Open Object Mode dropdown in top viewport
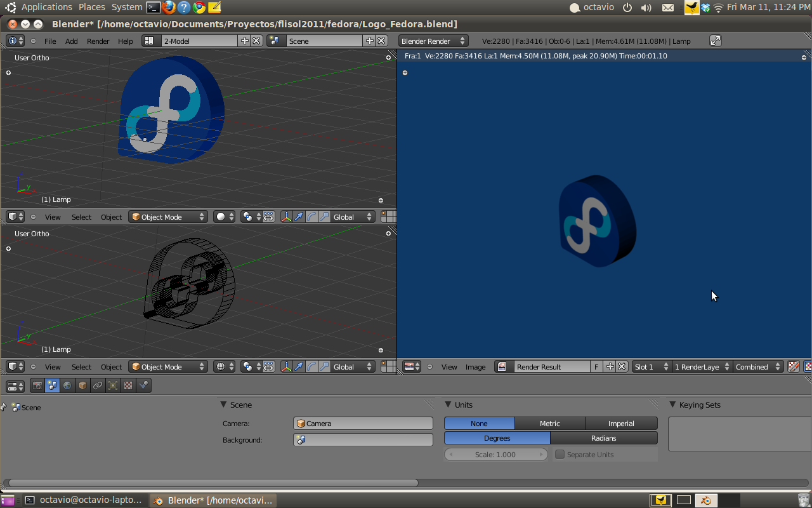Image resolution: width=812 pixels, height=508 pixels. [168, 217]
